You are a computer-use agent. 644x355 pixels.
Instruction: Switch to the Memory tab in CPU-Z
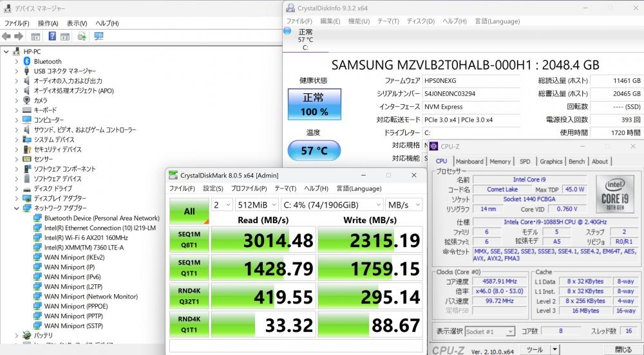[500, 161]
